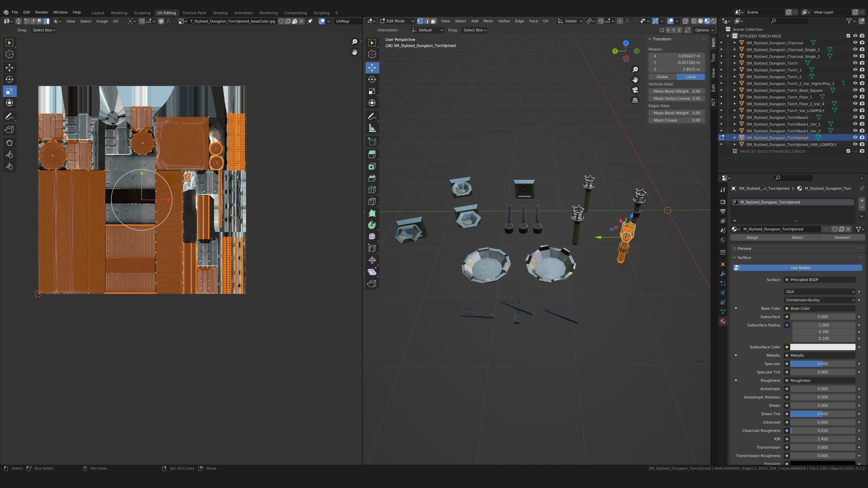Open the Orientation Default dropdown
The width and height of the screenshot is (868, 488).
pyautogui.click(x=427, y=30)
